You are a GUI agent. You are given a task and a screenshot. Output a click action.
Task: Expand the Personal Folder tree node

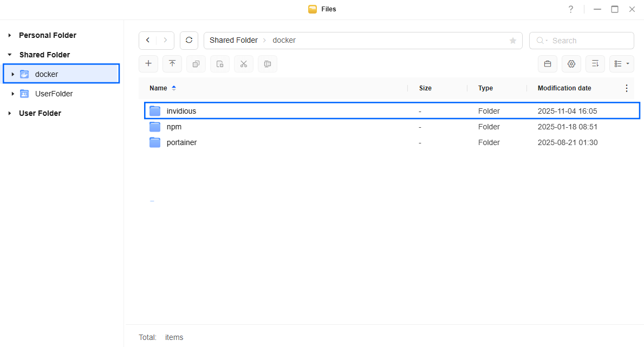[9, 35]
